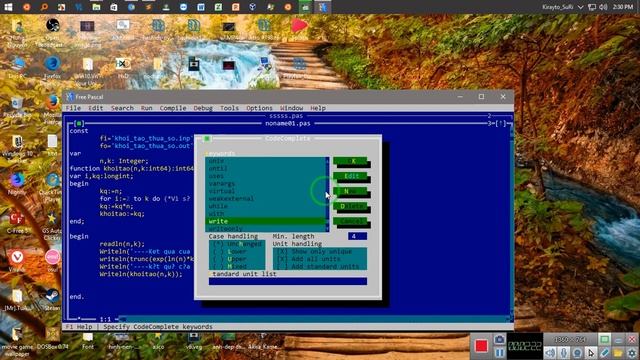The height and width of the screenshot is (360, 640).
Task: Click Delete button in CodeComplete dialog
Action: click(x=350, y=206)
